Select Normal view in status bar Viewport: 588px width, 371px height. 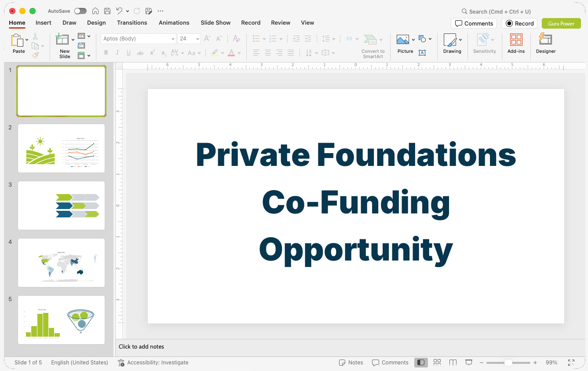click(x=421, y=363)
